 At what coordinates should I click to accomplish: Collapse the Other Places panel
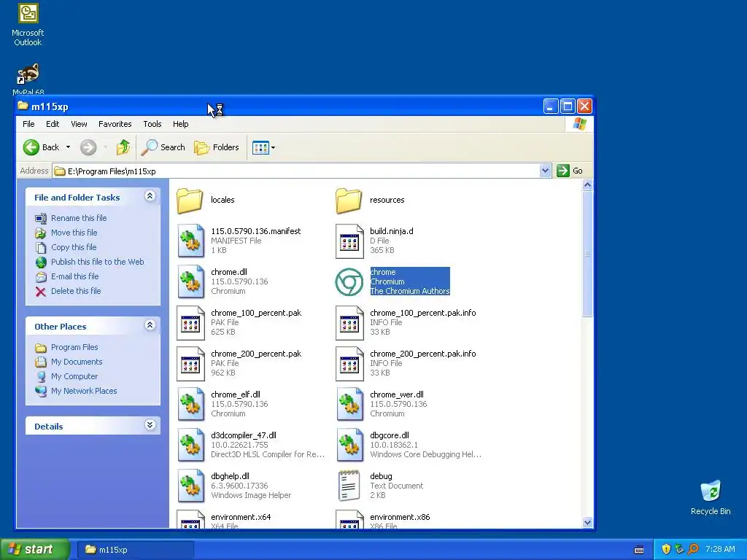pyautogui.click(x=150, y=324)
